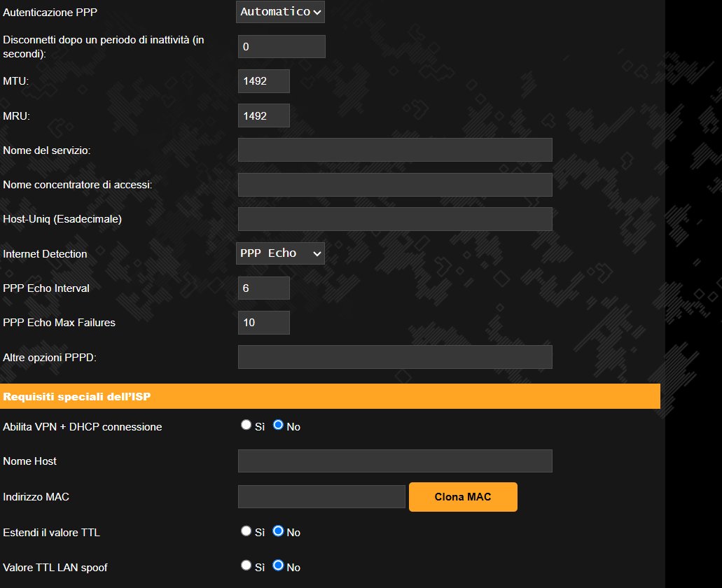
Task: Click the PPP Echo Interval field
Action: [x=263, y=288]
